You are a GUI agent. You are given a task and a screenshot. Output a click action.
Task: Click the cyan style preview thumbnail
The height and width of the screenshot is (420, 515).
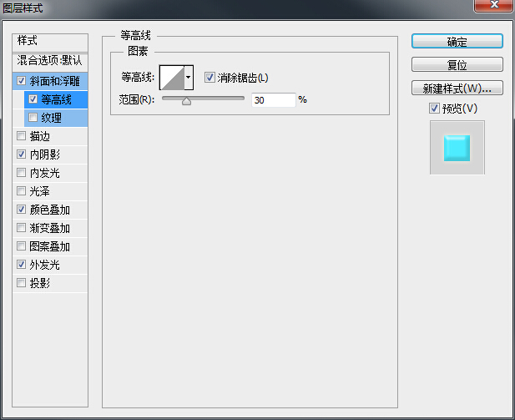coord(457,148)
